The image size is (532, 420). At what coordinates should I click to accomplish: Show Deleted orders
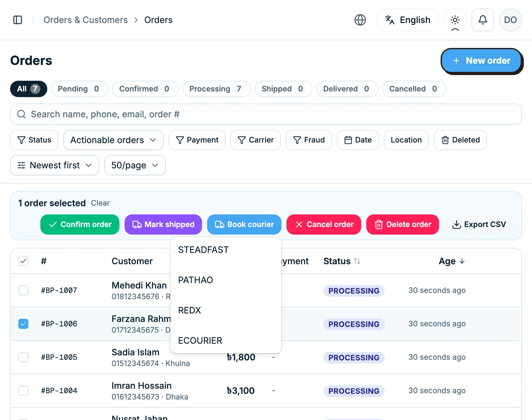click(460, 140)
